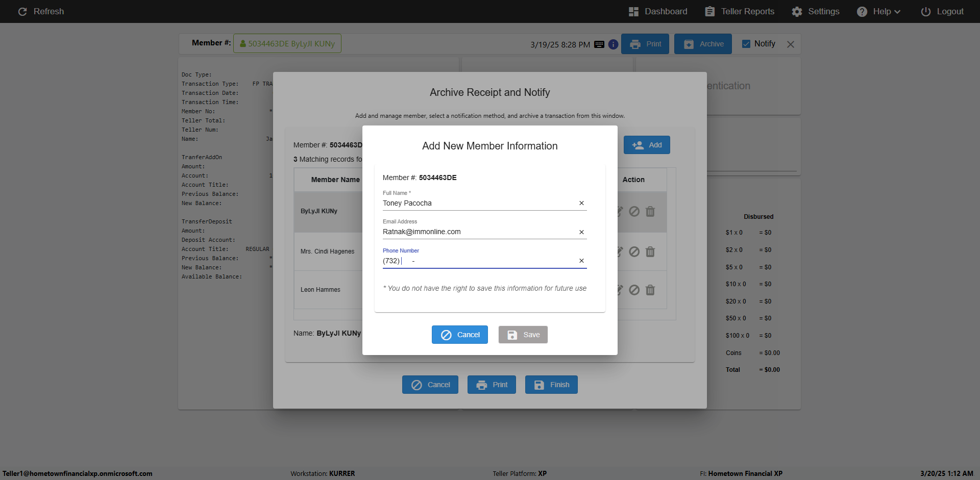Close the receipt panel with the X
The width and height of the screenshot is (980, 480).
(791, 44)
